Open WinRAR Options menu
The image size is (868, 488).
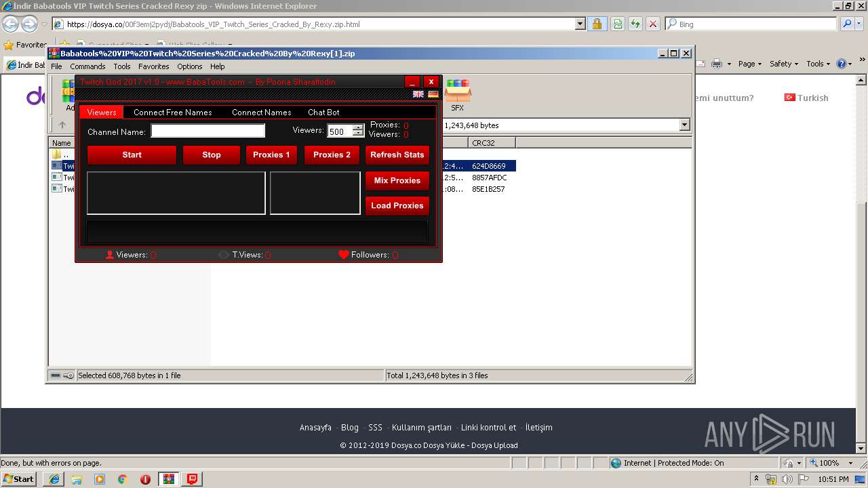190,66
